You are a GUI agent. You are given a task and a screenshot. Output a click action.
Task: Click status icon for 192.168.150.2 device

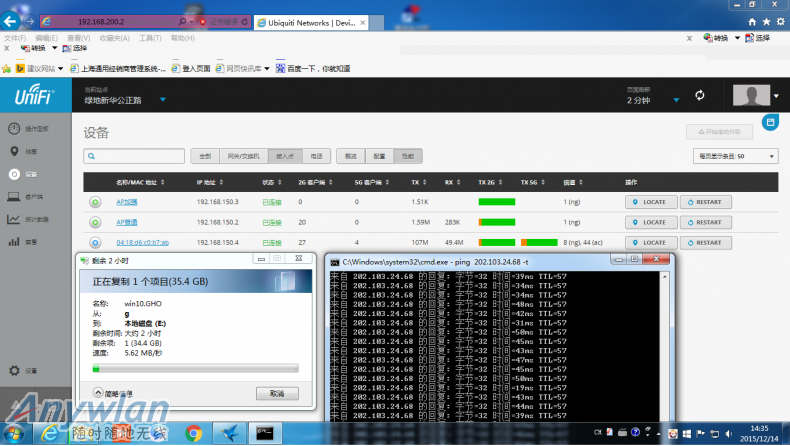coord(95,222)
